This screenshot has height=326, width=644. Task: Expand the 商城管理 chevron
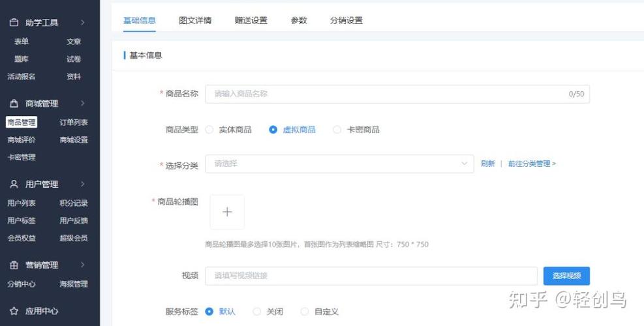[x=83, y=103]
